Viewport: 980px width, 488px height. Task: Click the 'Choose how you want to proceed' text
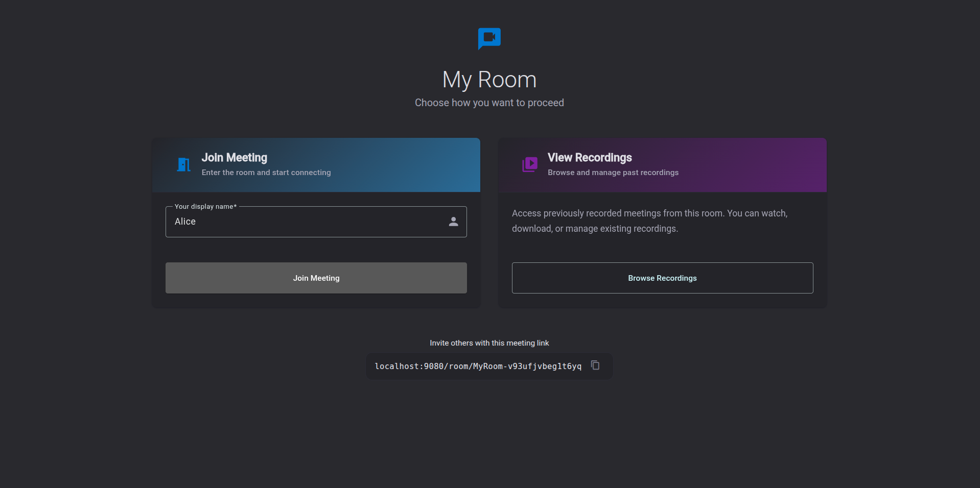pos(489,103)
